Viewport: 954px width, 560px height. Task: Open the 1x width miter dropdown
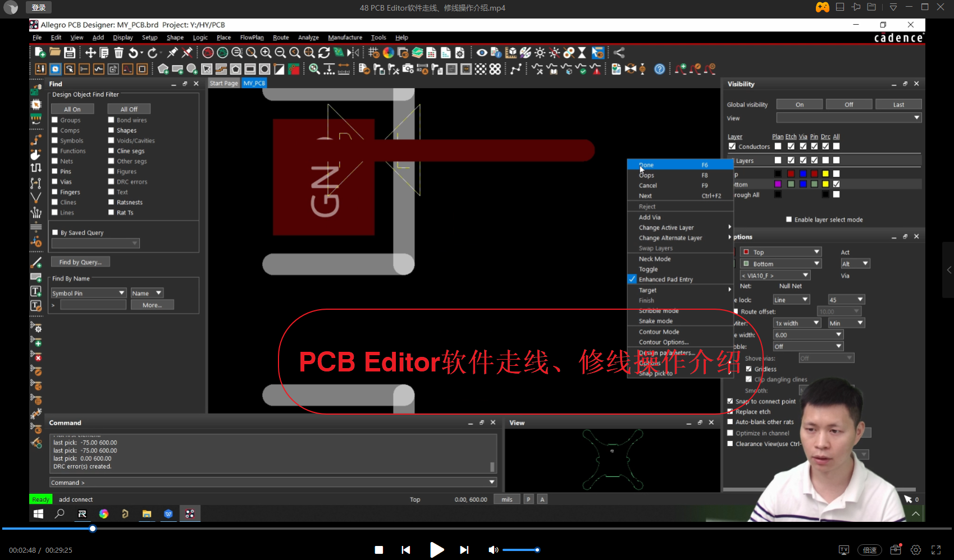click(x=797, y=323)
